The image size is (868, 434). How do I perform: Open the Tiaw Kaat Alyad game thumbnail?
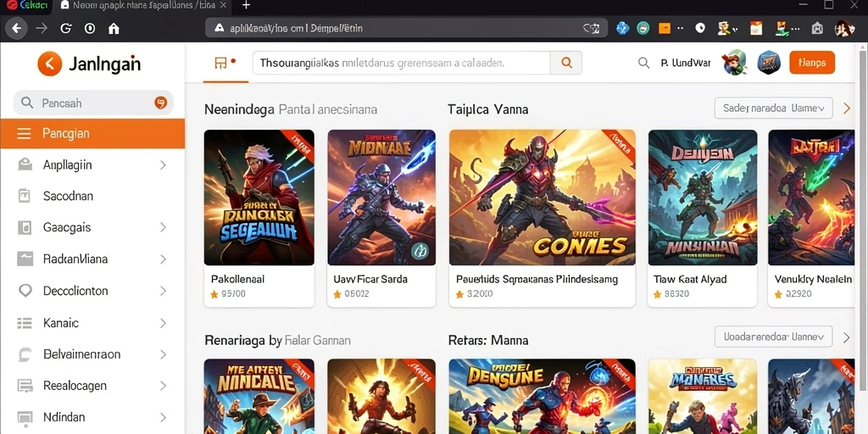tap(703, 198)
